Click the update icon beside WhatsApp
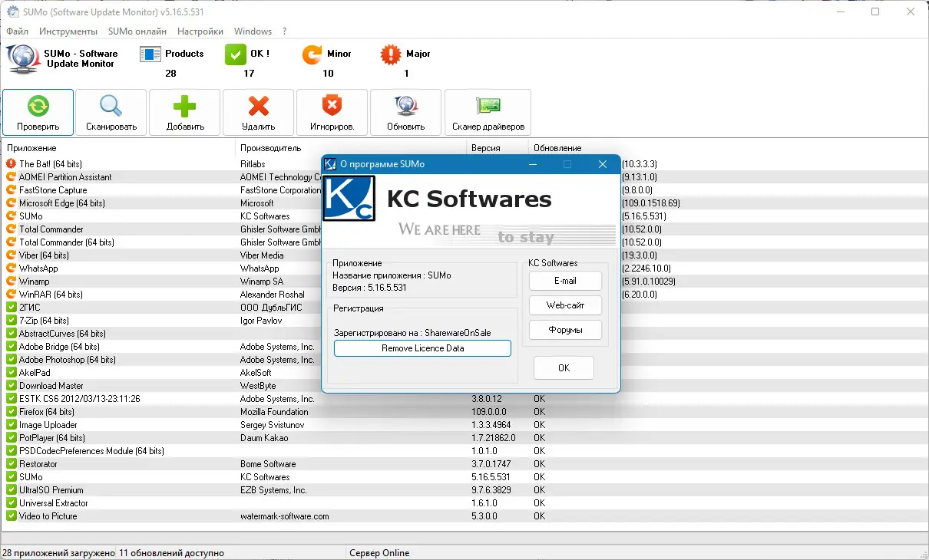Screen dimensions: 929x560 pos(11,268)
